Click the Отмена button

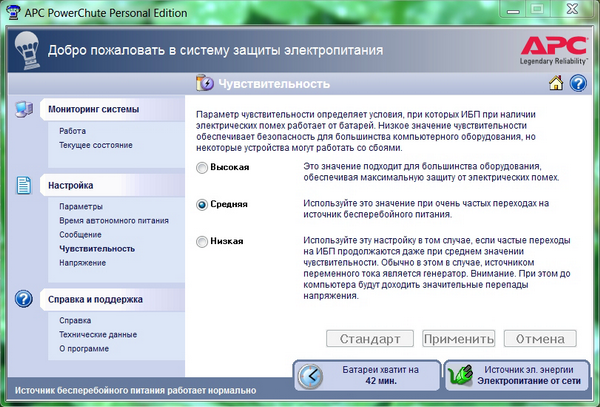[540, 339]
